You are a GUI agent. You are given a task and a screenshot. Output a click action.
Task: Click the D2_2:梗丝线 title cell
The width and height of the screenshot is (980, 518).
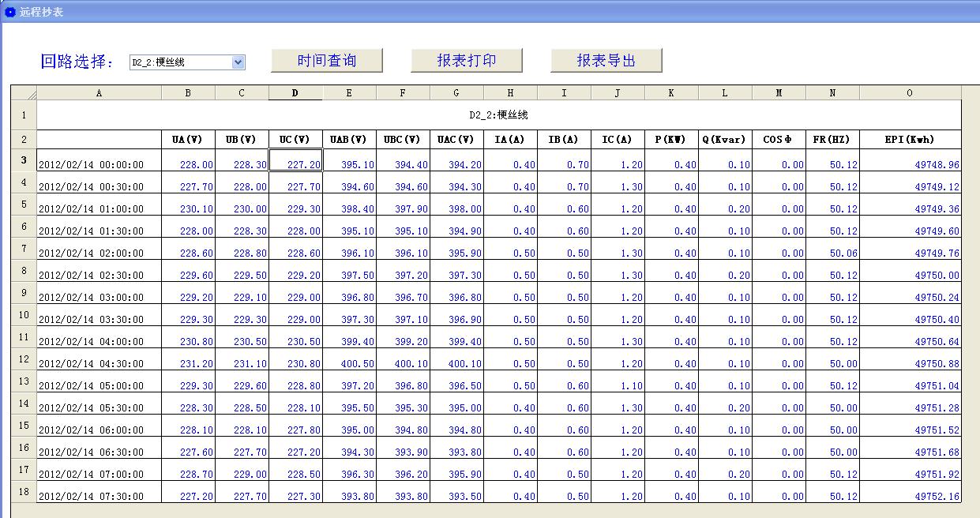point(498,115)
